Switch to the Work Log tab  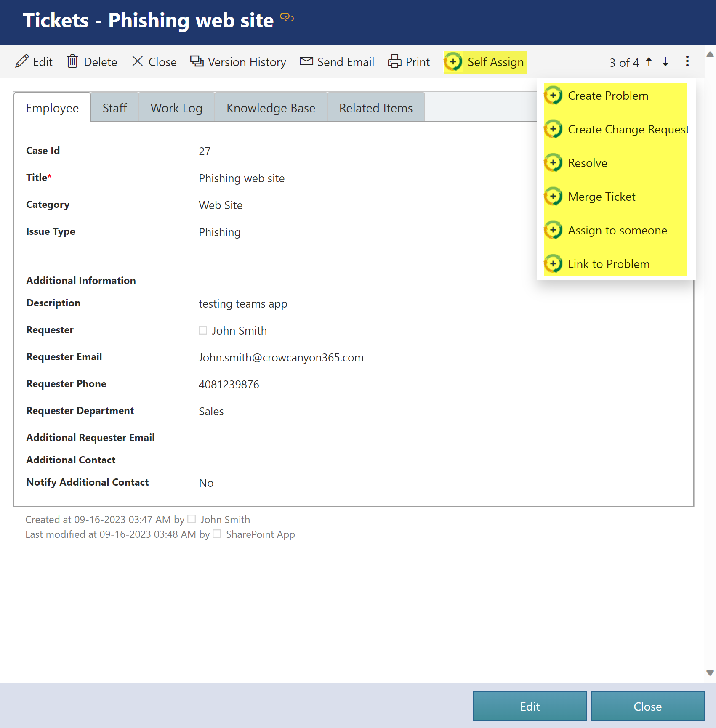pyautogui.click(x=176, y=108)
